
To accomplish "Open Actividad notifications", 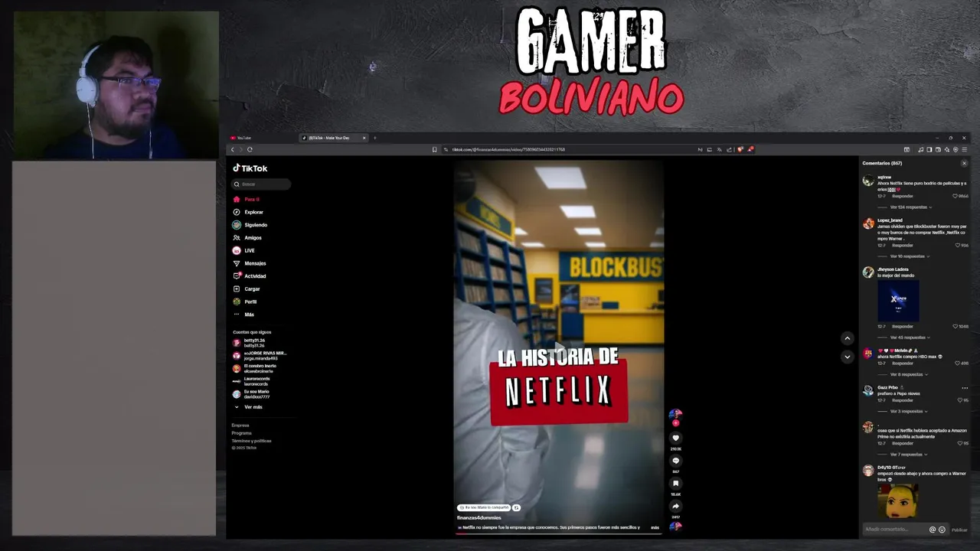I will (x=250, y=276).
